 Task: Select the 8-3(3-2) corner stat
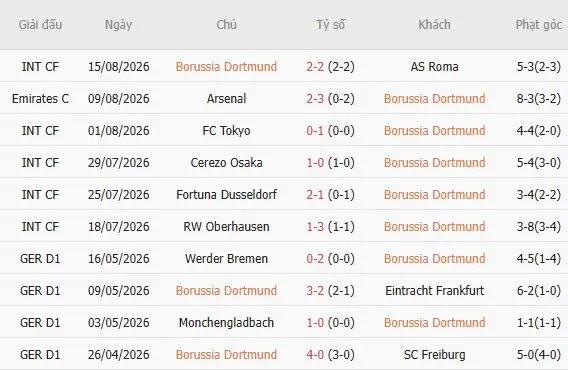(539, 99)
